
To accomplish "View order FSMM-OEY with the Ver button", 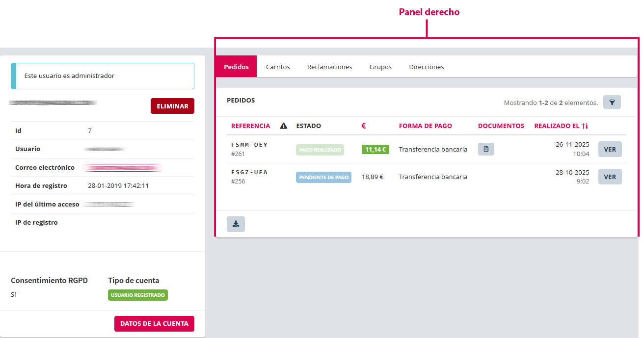I will pos(610,149).
